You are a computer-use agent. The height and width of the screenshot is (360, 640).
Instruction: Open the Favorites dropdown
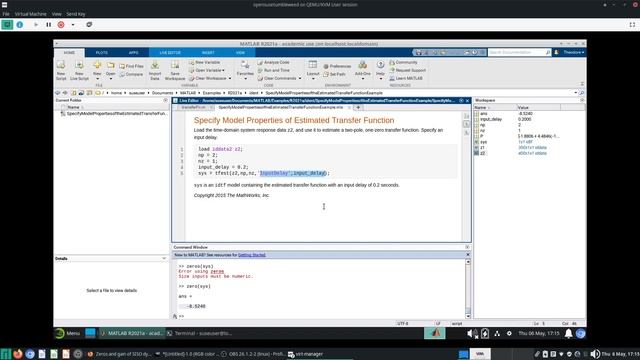point(245,78)
